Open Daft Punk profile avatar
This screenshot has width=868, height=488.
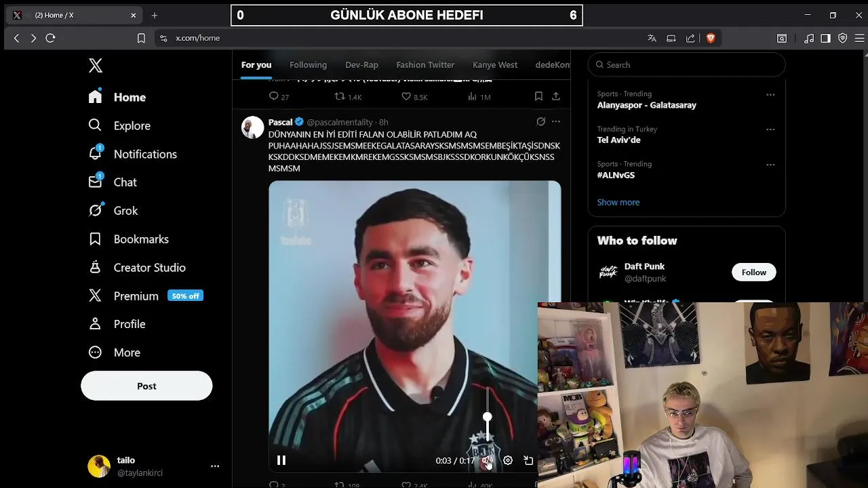608,272
